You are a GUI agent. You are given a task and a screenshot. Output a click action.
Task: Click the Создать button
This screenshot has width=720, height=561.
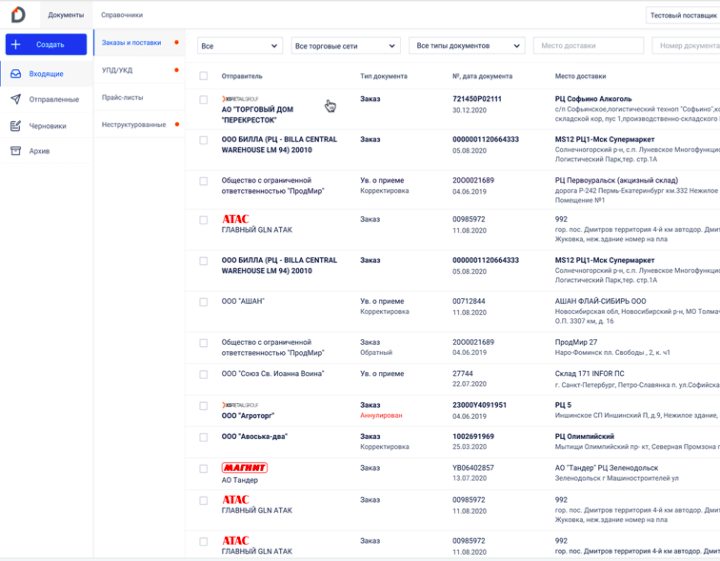click(x=46, y=45)
